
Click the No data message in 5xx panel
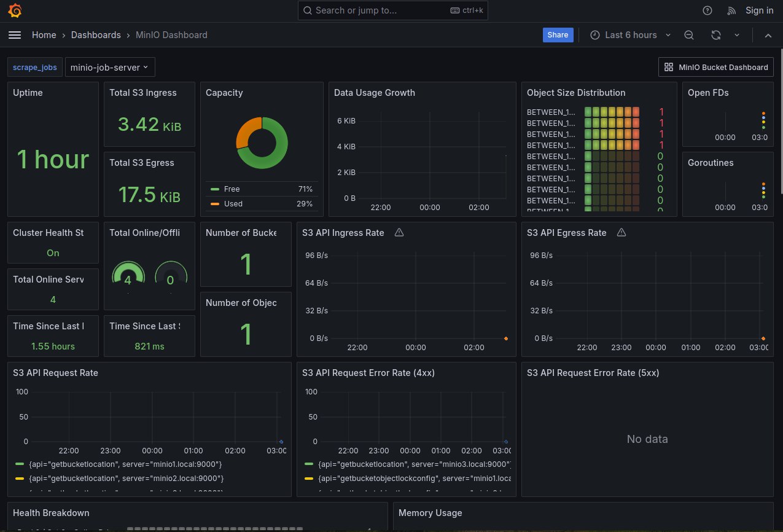pyautogui.click(x=647, y=439)
